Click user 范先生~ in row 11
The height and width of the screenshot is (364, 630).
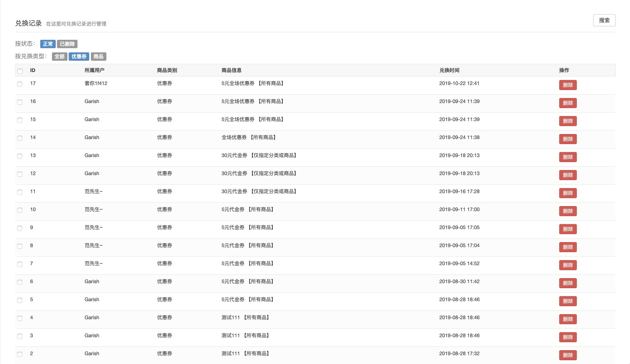click(x=93, y=191)
